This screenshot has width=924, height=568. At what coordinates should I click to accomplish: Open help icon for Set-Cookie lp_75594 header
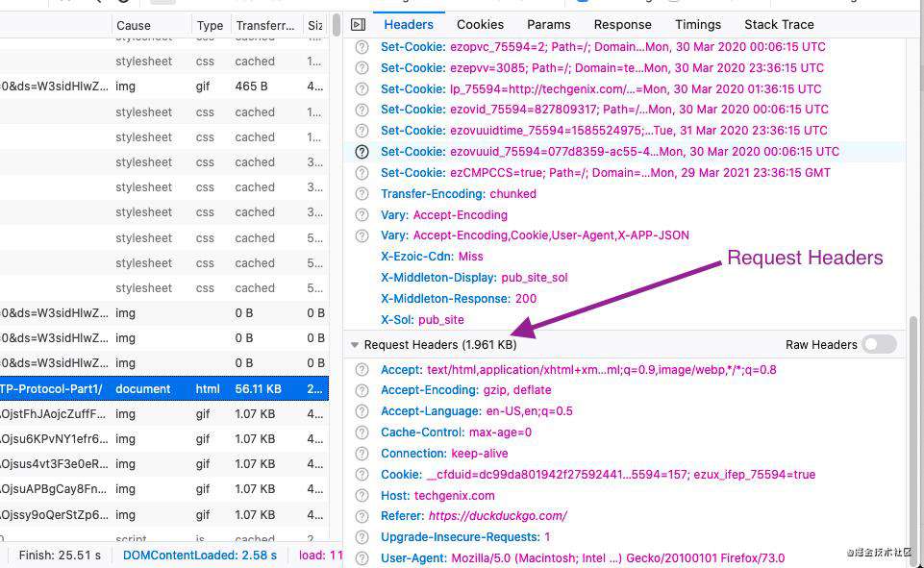pos(362,89)
